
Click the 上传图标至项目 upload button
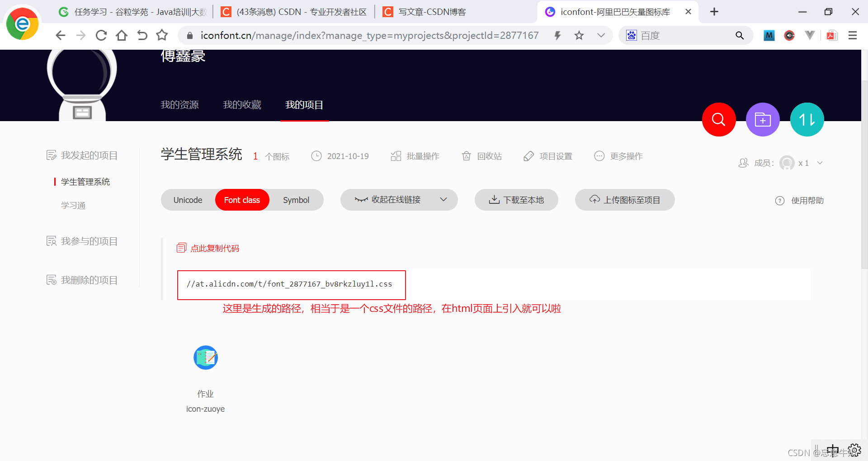[624, 200]
